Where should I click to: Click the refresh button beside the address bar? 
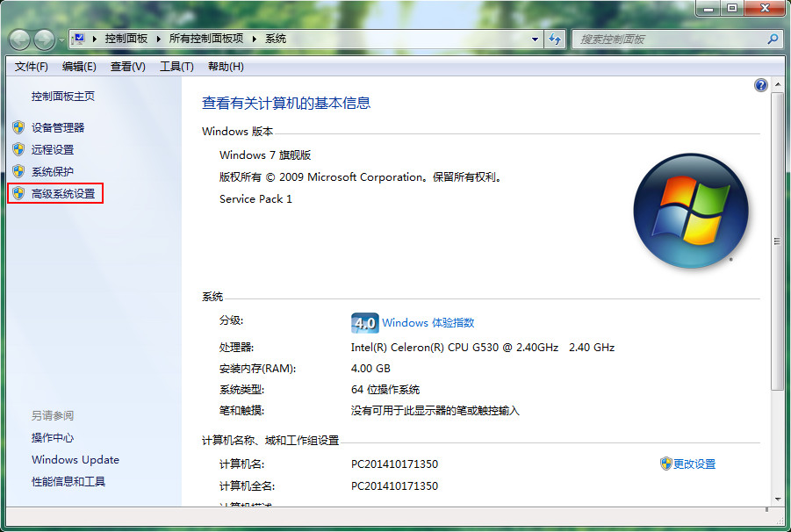(x=555, y=39)
